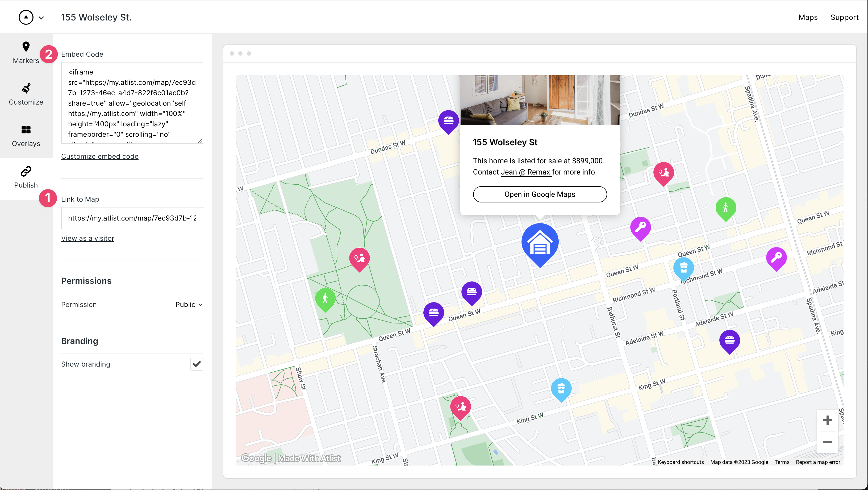
Task: Select the blue house marker for 155 Wolseley St
Action: 540,242
